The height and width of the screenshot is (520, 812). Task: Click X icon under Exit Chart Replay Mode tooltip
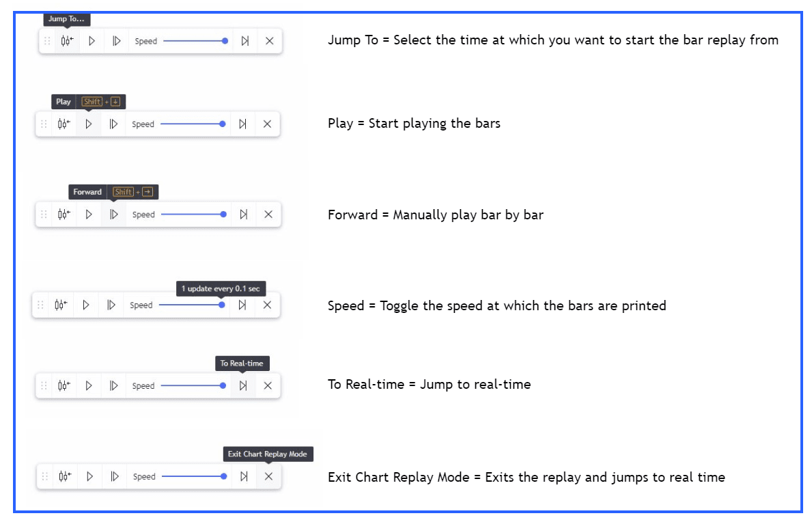tap(268, 476)
